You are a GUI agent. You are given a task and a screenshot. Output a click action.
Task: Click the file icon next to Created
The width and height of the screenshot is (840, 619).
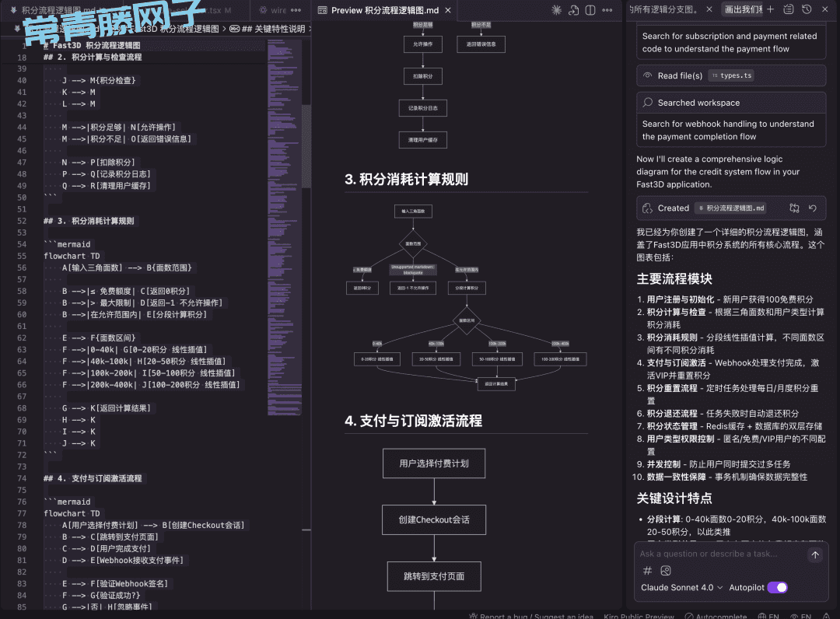coord(648,208)
